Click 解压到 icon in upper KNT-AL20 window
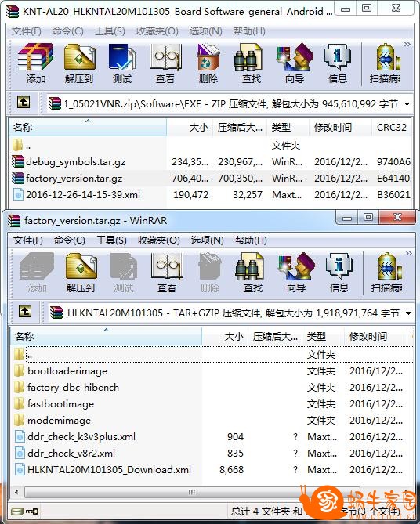 click(79, 63)
